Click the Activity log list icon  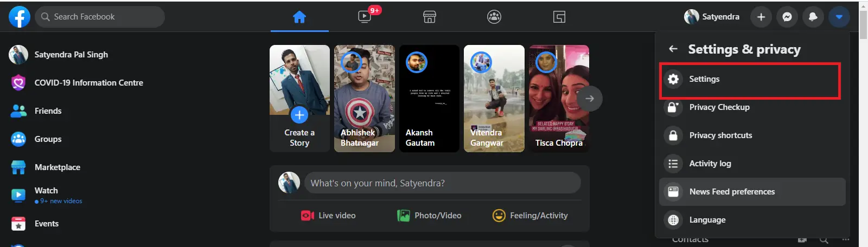click(673, 164)
